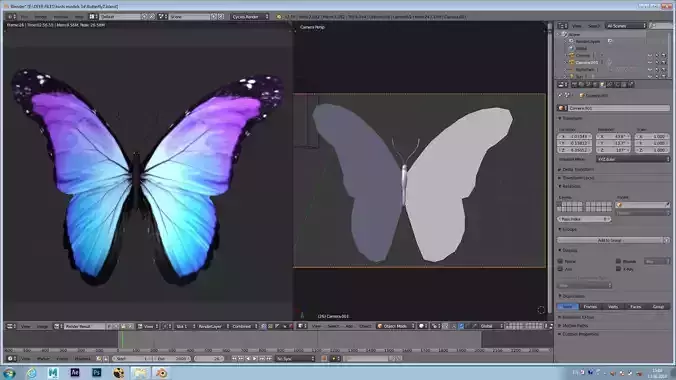
Task: Open the Object Constraints properties tab icon
Action: coord(610,85)
